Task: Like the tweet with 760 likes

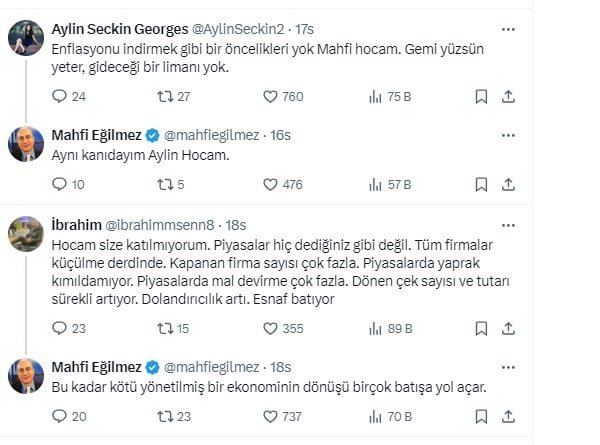Action: [270, 97]
